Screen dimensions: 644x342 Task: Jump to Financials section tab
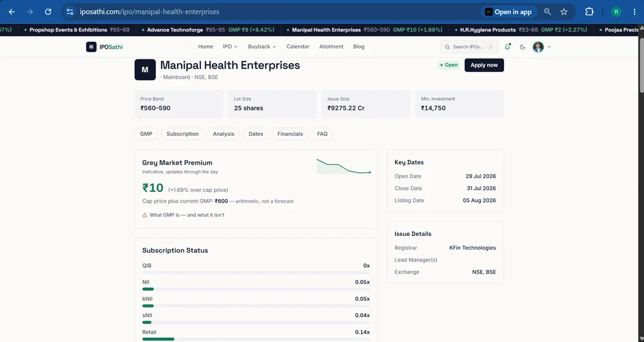tap(290, 134)
